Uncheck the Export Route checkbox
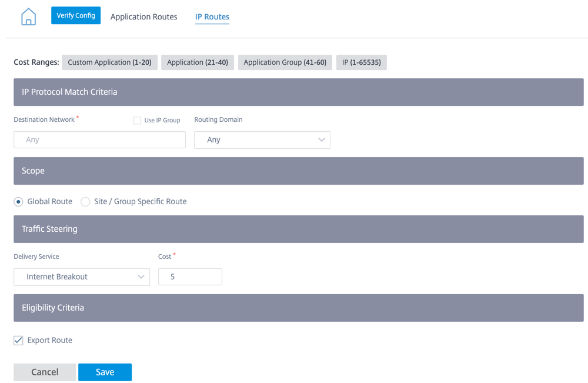 click(x=18, y=340)
